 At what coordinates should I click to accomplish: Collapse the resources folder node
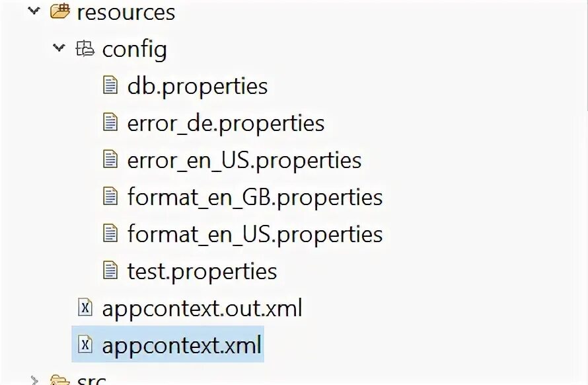[34, 11]
